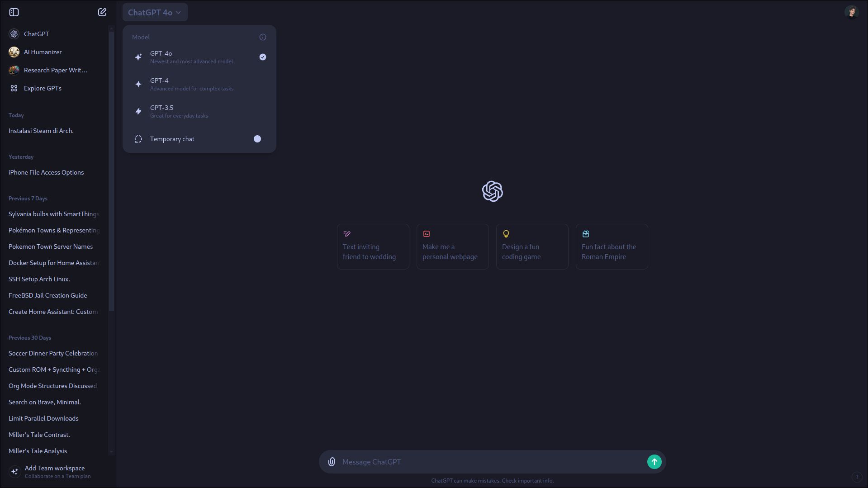Click the GPT-4o sparkle icon

138,57
